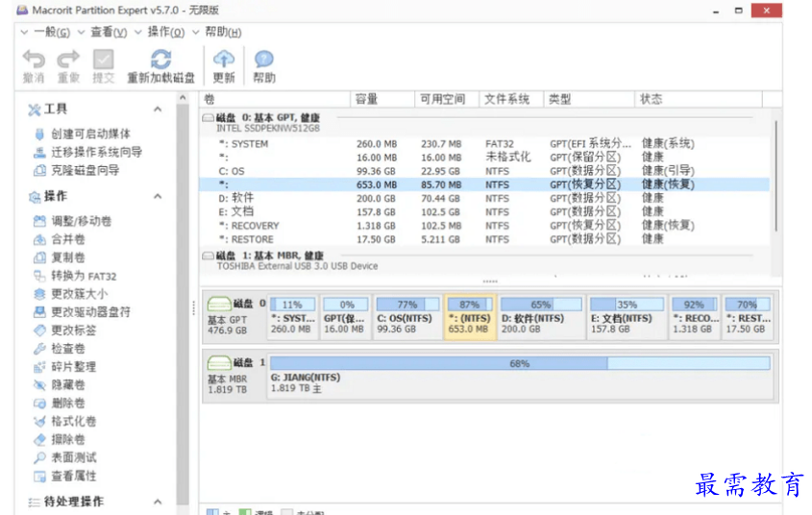
Task: Click the 重新加载磁盘 reload disk icon
Action: click(160, 61)
